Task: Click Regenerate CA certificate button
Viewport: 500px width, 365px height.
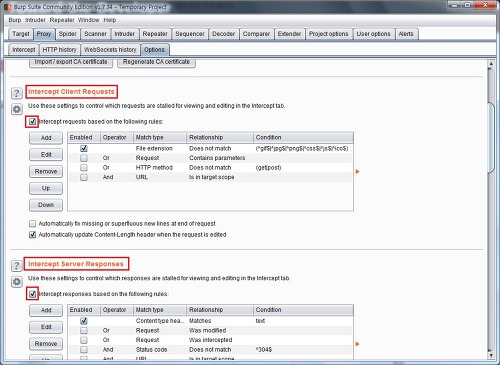Action: pyautogui.click(x=156, y=62)
